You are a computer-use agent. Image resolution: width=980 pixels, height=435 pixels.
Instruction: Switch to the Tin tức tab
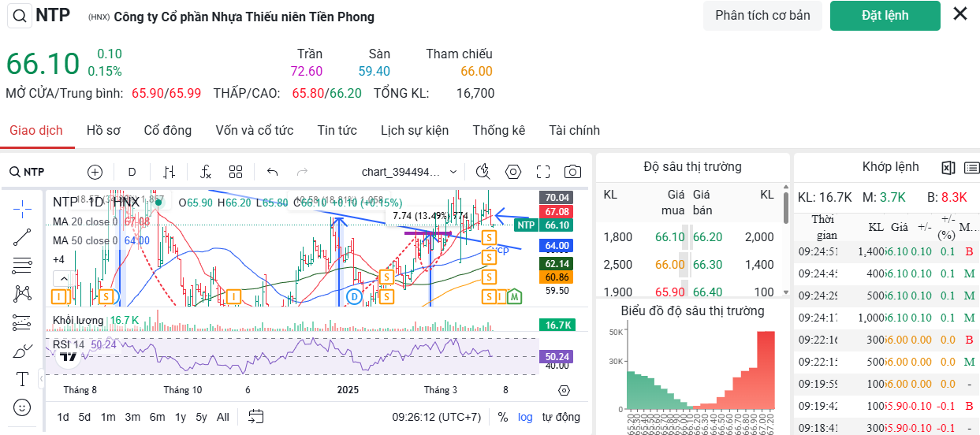click(x=337, y=131)
